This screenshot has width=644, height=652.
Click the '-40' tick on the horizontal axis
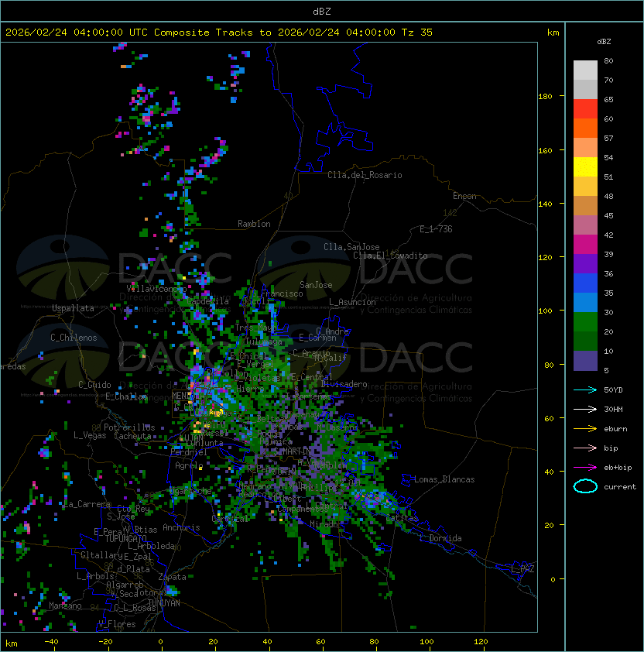click(51, 642)
